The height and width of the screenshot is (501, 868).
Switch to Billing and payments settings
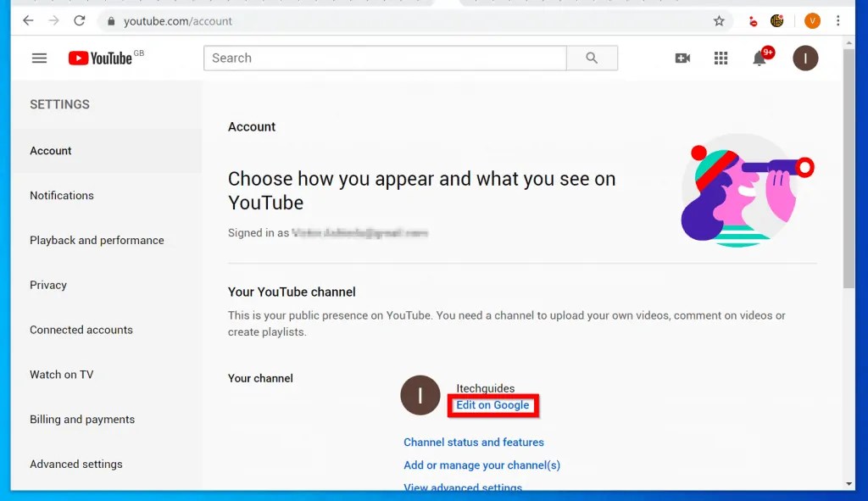click(x=81, y=419)
